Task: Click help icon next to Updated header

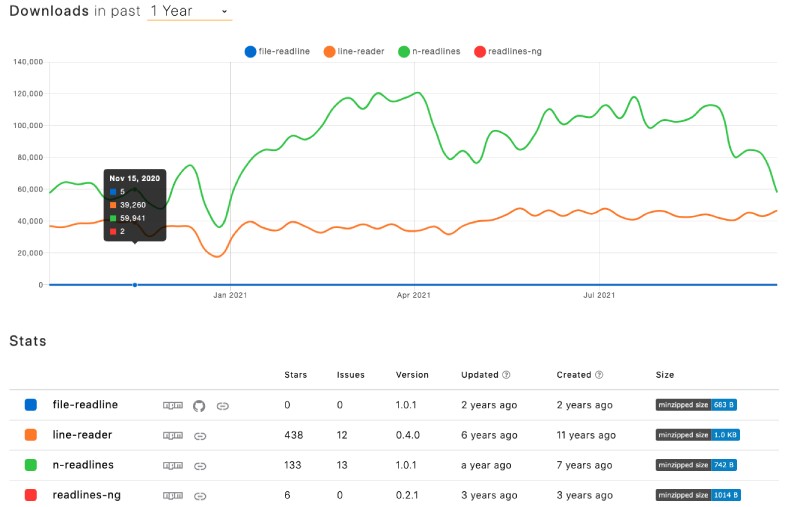Action: (506, 375)
